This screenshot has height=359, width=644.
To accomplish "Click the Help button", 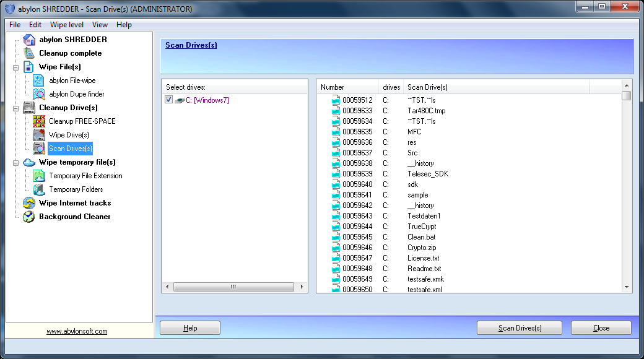I will (x=190, y=328).
